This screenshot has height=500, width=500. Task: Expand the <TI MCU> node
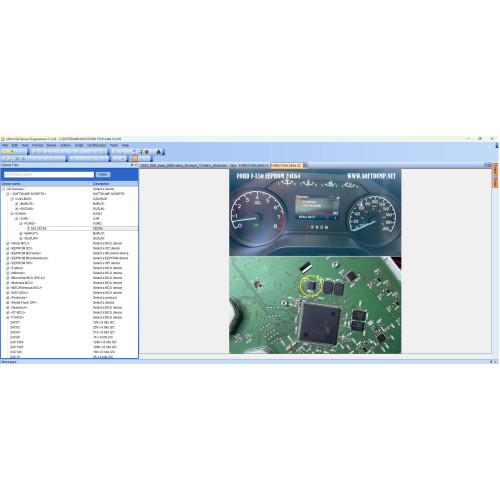pos(8,318)
